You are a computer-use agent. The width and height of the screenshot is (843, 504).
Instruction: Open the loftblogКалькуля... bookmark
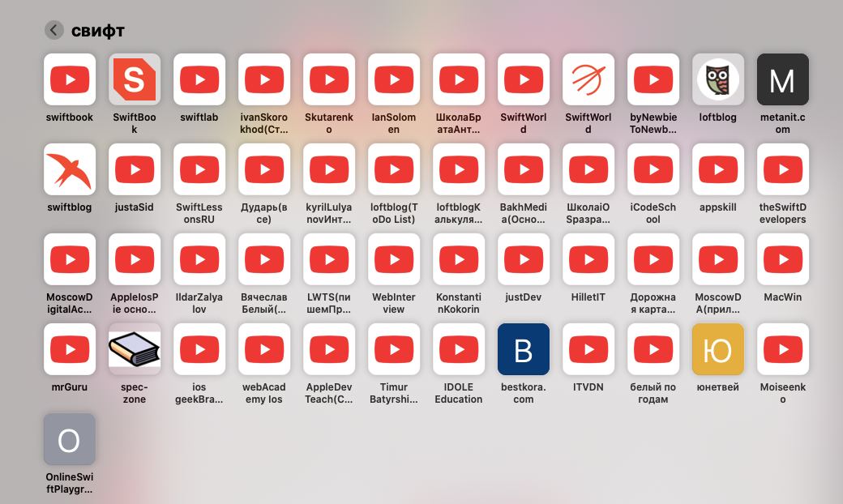click(x=459, y=169)
